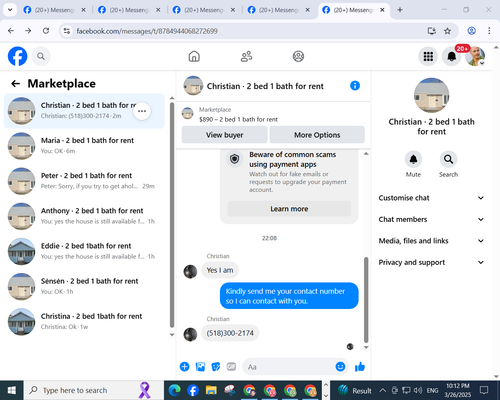Viewport: 500px width, 400px height.
Task: Open File Explorer from the taskbar
Action: click(211, 390)
